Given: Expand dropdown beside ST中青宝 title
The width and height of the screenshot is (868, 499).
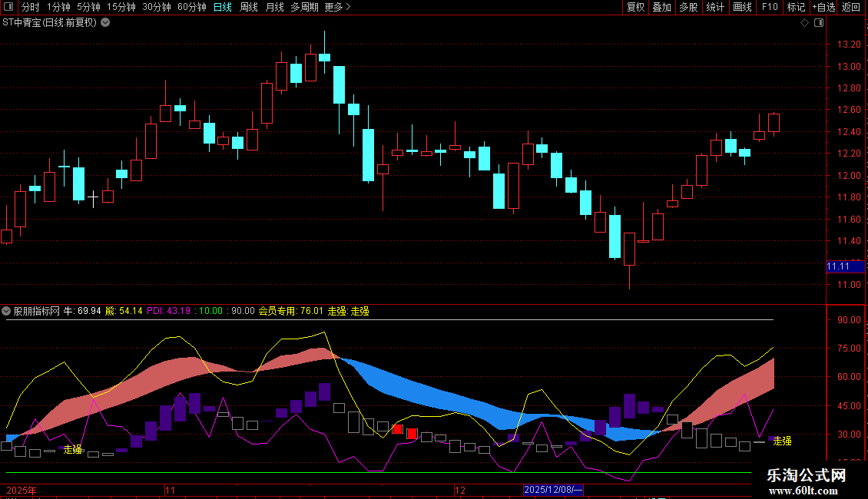Looking at the screenshot, I should point(105,23).
